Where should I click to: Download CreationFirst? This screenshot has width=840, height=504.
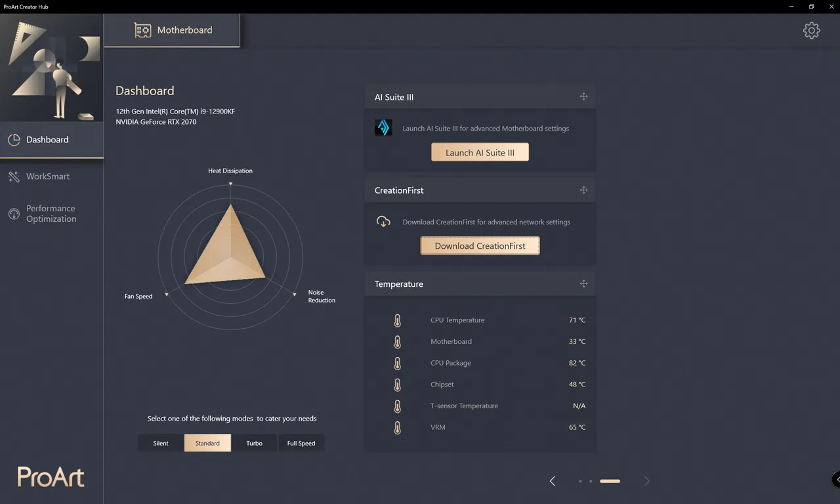[480, 245]
